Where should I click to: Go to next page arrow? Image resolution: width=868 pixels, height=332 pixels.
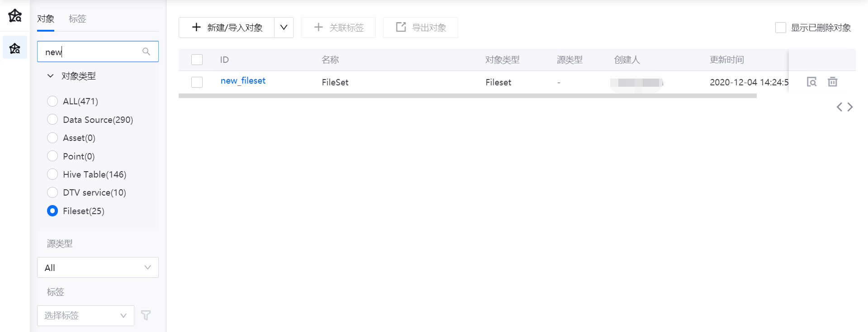[x=850, y=107]
